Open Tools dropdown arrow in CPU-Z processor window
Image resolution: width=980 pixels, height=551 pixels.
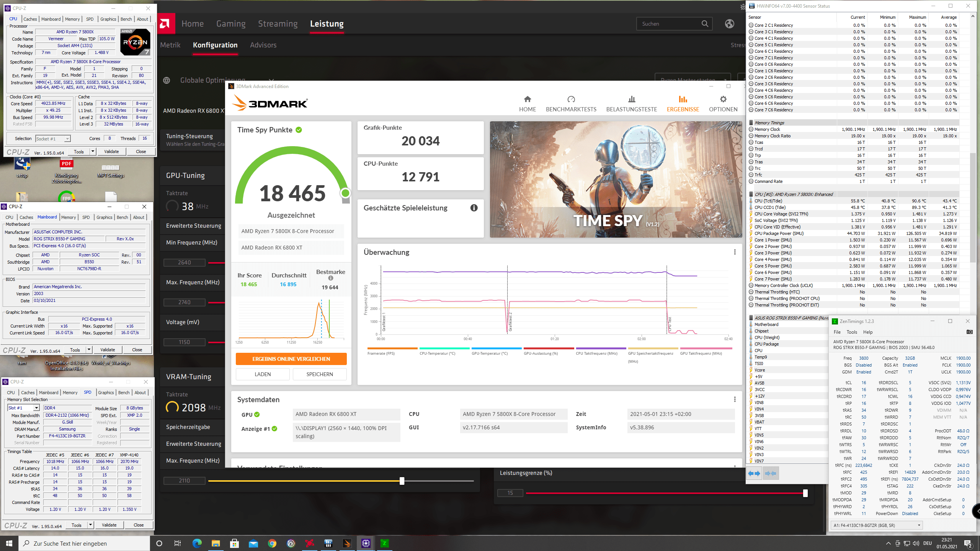click(92, 152)
